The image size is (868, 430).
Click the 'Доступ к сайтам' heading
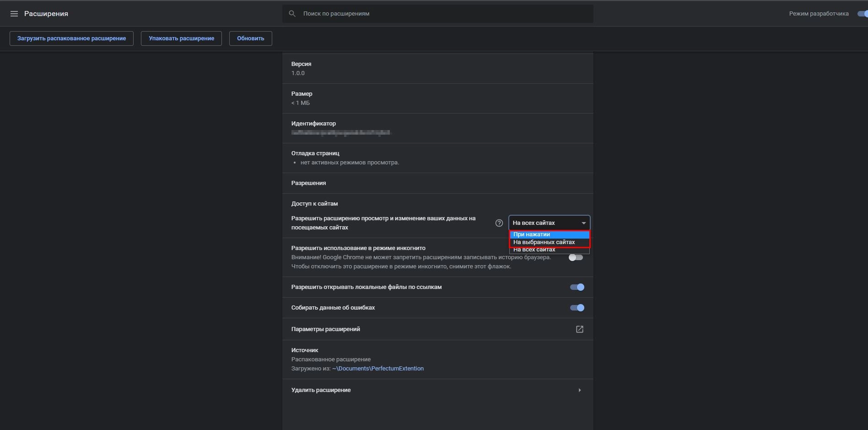click(314, 204)
